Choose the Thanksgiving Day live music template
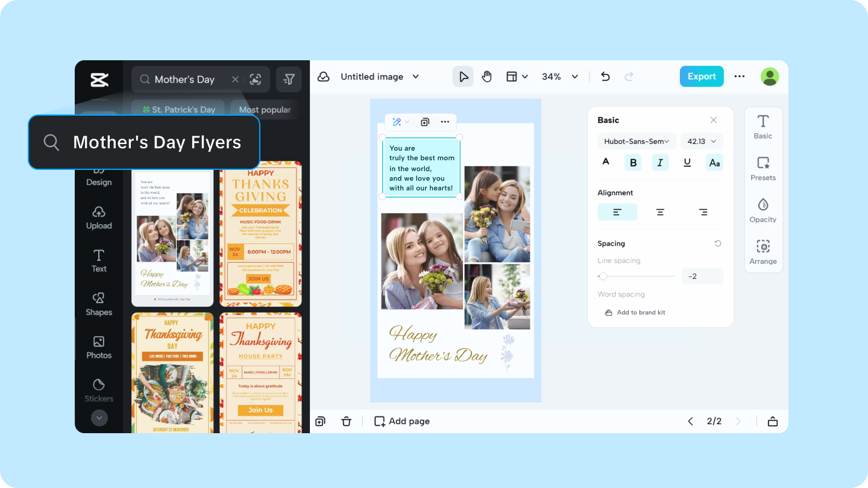868x488 pixels. click(172, 372)
